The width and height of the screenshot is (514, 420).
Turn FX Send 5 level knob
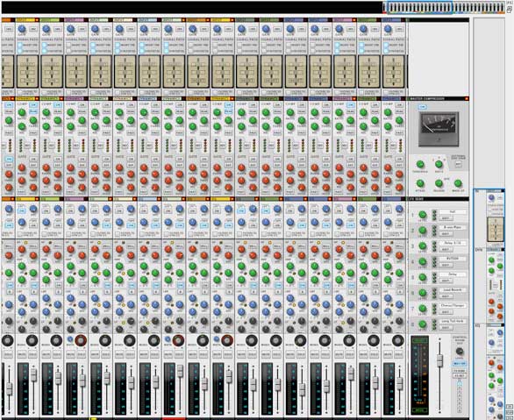(423, 277)
